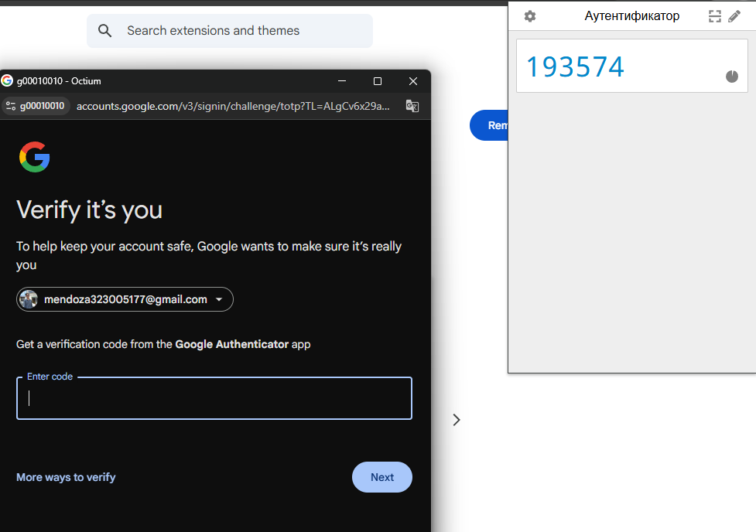Screen dimensions: 756x532
Task: Copy the 193574 code in Authenticator
Action: pos(575,66)
